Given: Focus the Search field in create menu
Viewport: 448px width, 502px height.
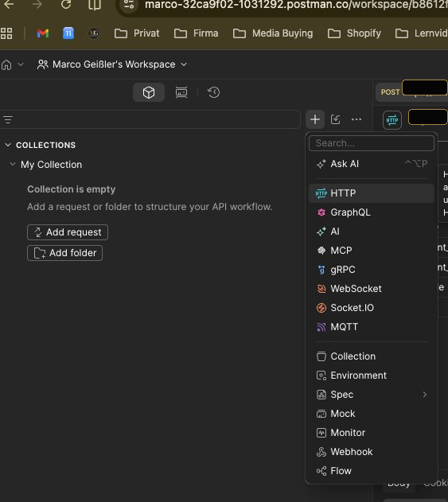Looking at the screenshot, I should coord(372,143).
